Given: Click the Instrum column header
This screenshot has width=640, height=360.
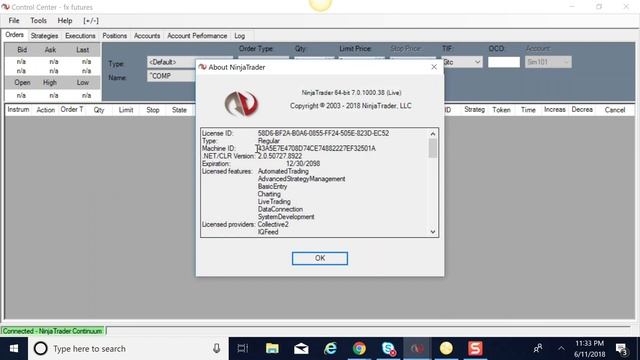Looking at the screenshot, I should point(18,110).
